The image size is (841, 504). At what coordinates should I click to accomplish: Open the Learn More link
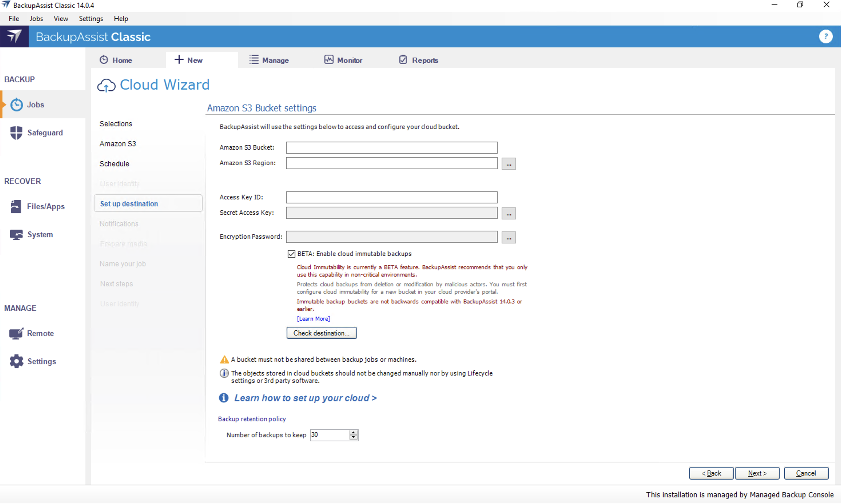click(313, 319)
